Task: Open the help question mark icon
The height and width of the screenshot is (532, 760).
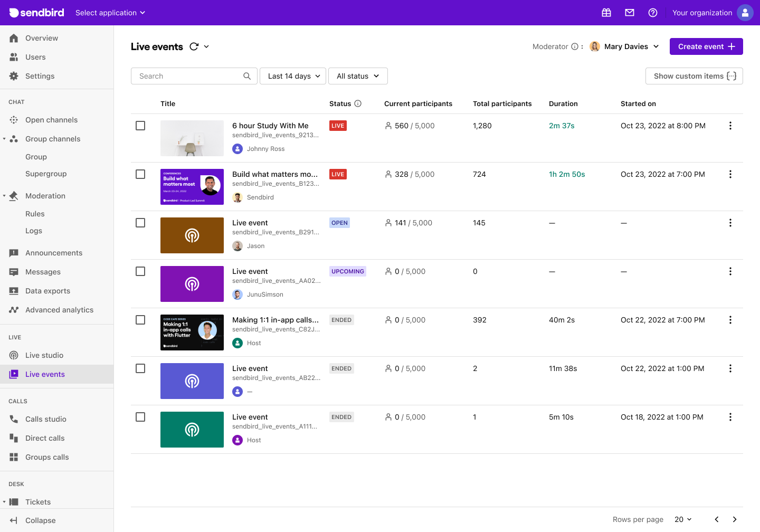Action: coord(653,13)
